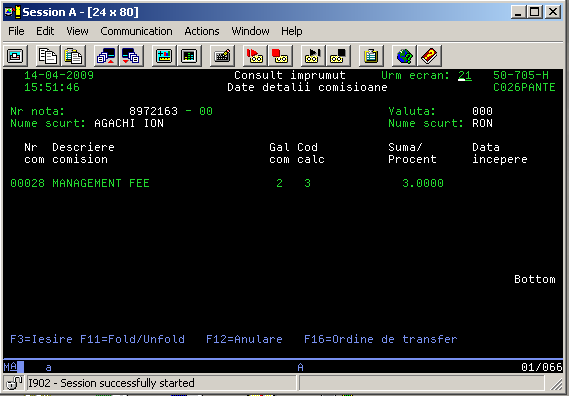This screenshot has width=569, height=396.
Task: Click the Valuta code value 000
Action: pos(482,111)
